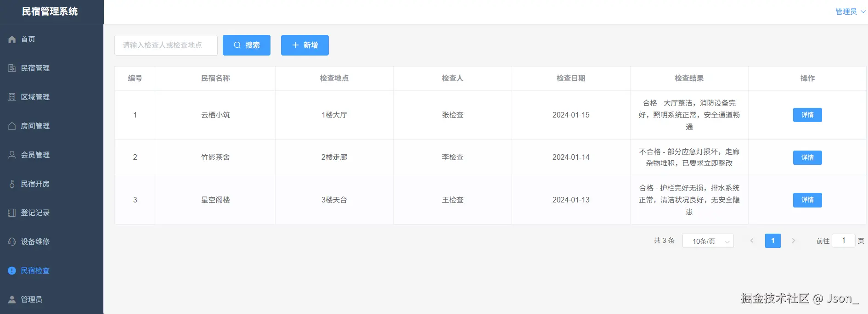This screenshot has width=868, height=314.
Task: Open the 10条/页 page size dropdown
Action: coord(708,241)
